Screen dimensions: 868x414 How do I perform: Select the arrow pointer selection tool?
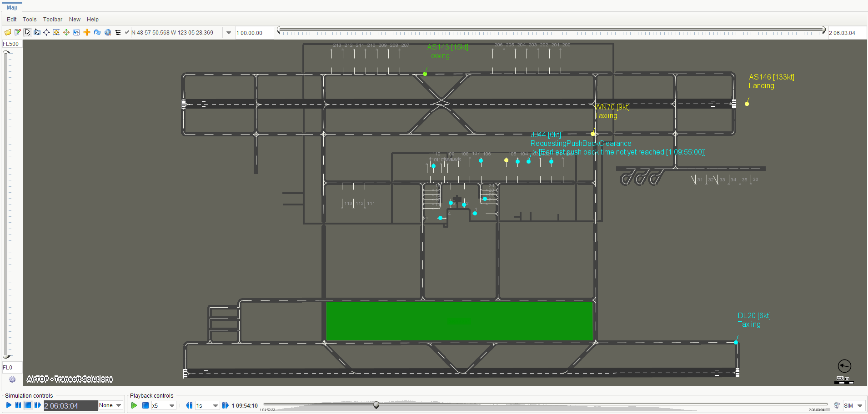[27, 32]
